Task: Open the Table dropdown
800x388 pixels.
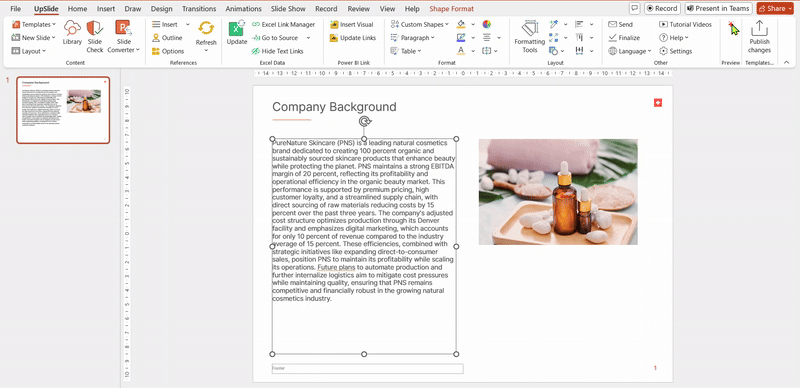Action: 405,51
